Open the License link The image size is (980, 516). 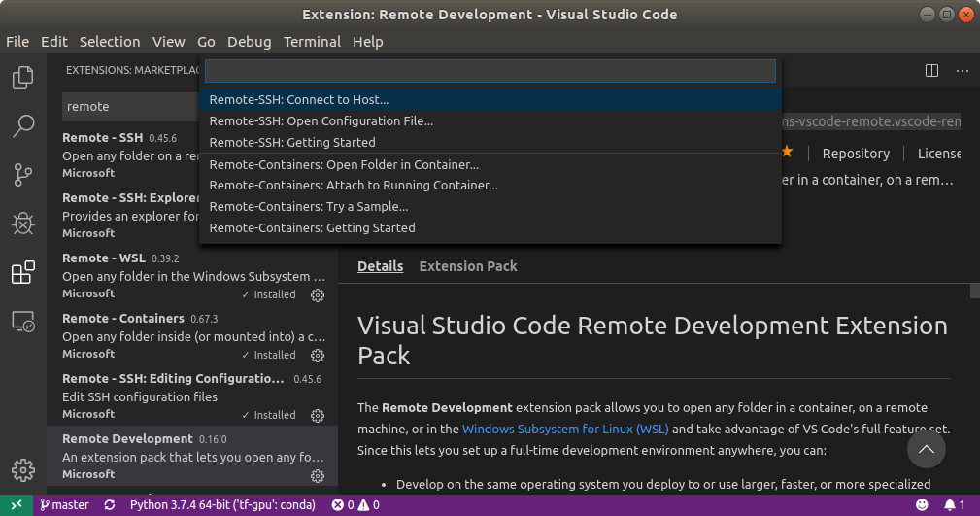coord(939,154)
